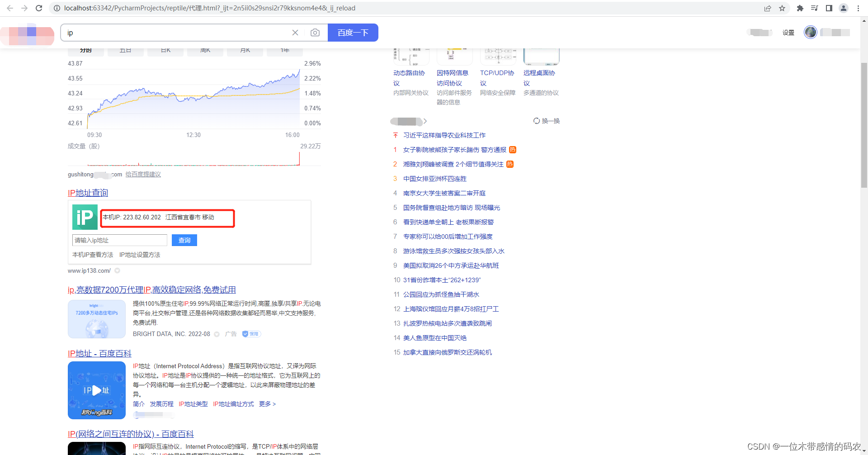Open hot search 加拿大直接向俄罗斯交还涡轮机
Viewport: 868px width, 455px height.
tap(448, 352)
